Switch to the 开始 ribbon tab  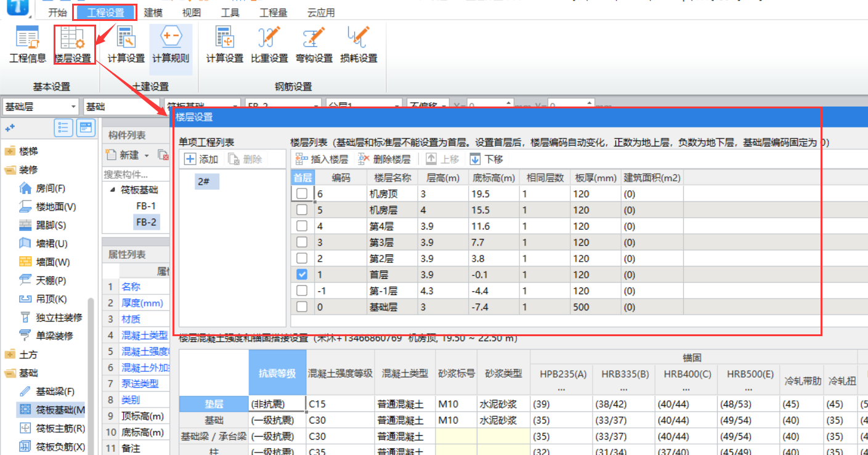click(57, 12)
